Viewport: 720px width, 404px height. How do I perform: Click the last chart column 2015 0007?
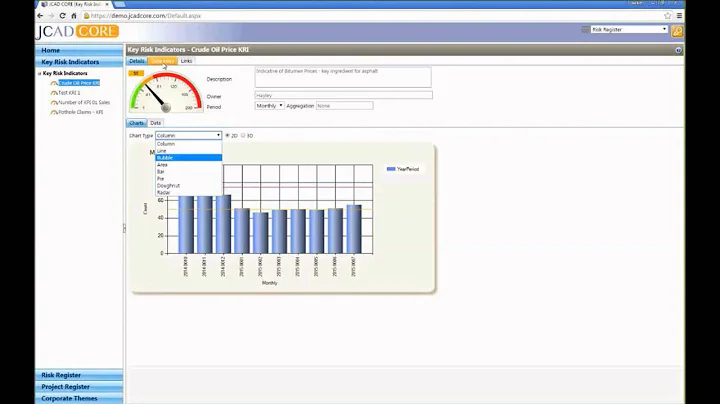pos(354,229)
